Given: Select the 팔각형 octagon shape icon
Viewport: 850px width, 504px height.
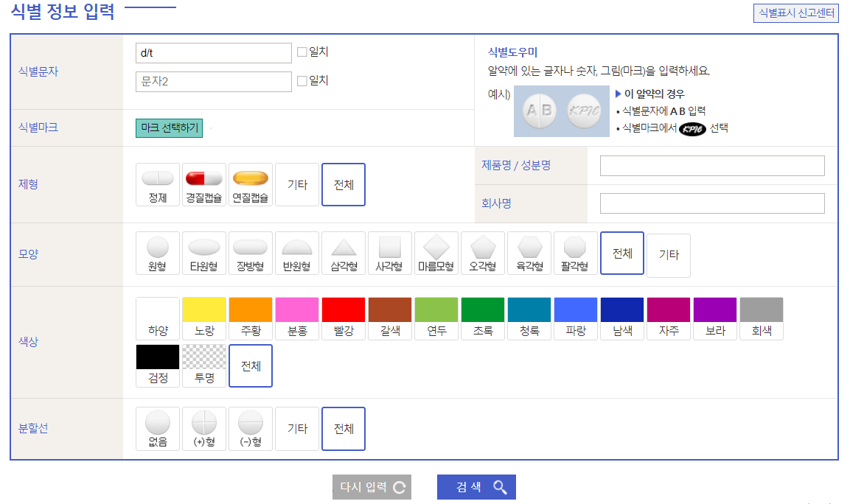Looking at the screenshot, I should 575,253.
